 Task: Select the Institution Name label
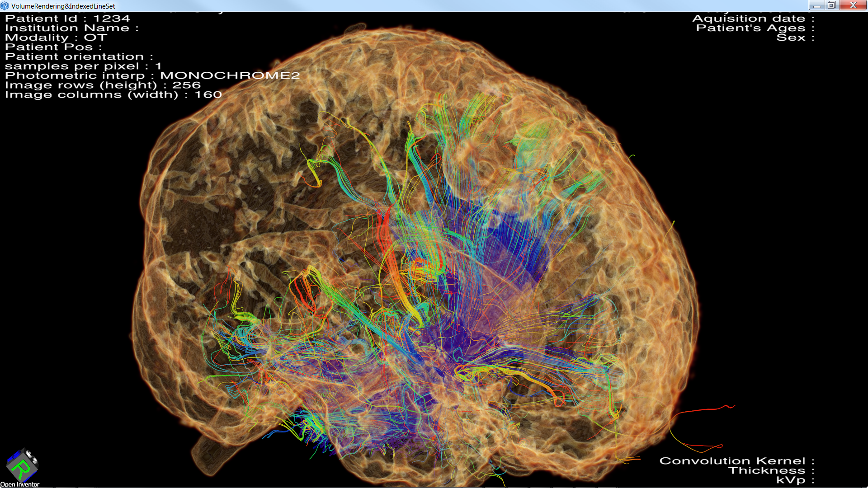[71, 28]
